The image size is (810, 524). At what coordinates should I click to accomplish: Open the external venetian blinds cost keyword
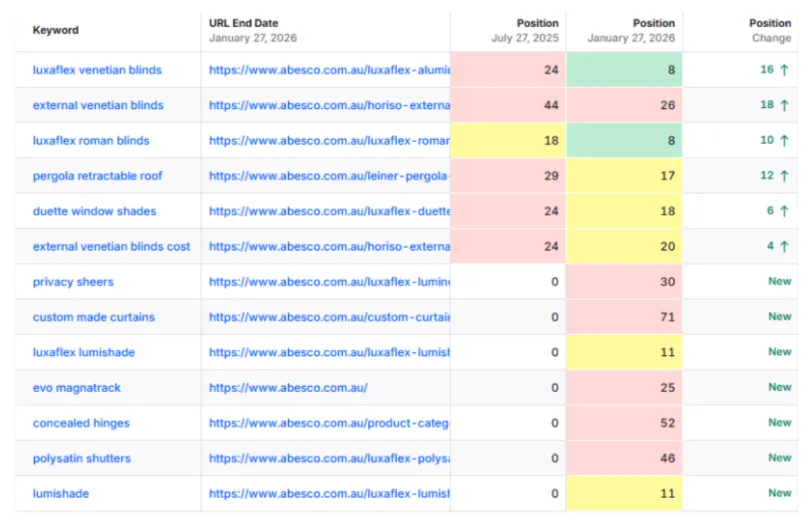(112, 246)
